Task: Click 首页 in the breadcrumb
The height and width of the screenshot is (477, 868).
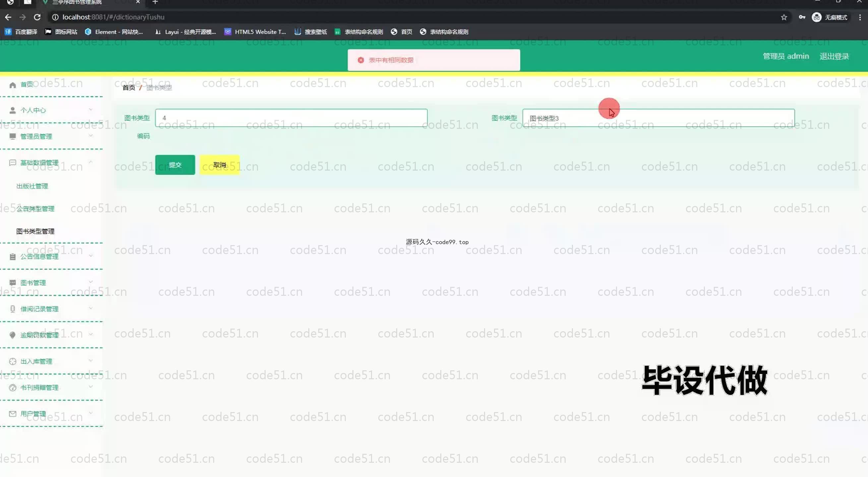Action: (129, 87)
